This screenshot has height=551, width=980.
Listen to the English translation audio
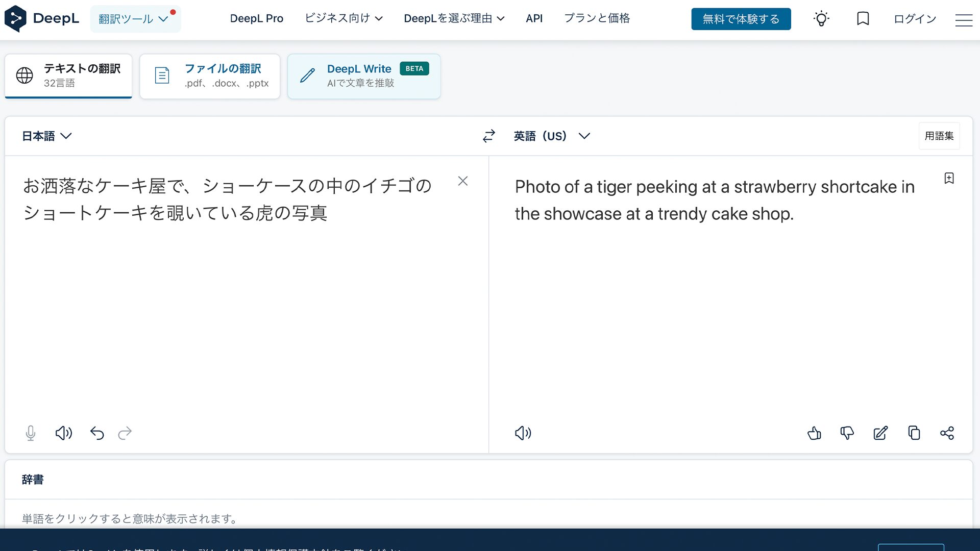pyautogui.click(x=523, y=433)
